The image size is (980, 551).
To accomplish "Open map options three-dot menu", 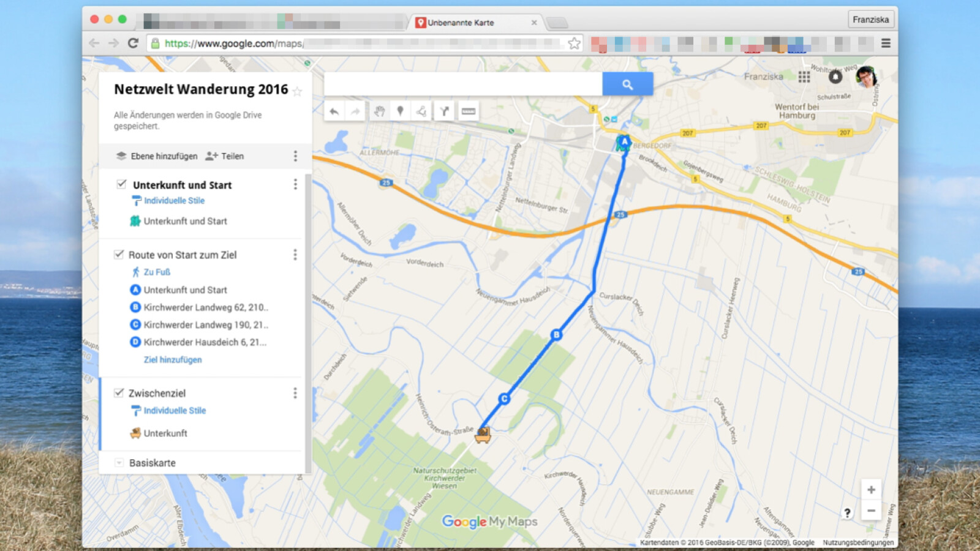I will [x=295, y=156].
